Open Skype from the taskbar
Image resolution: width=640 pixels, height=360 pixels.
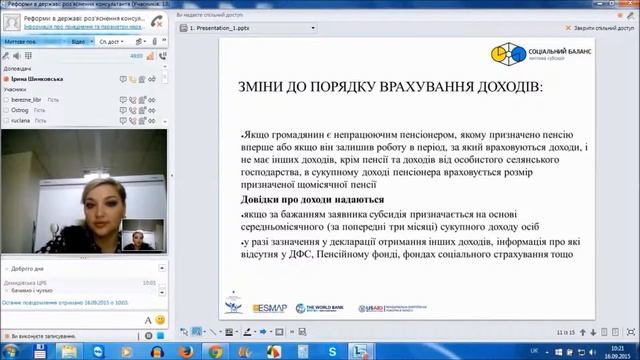coord(333,351)
